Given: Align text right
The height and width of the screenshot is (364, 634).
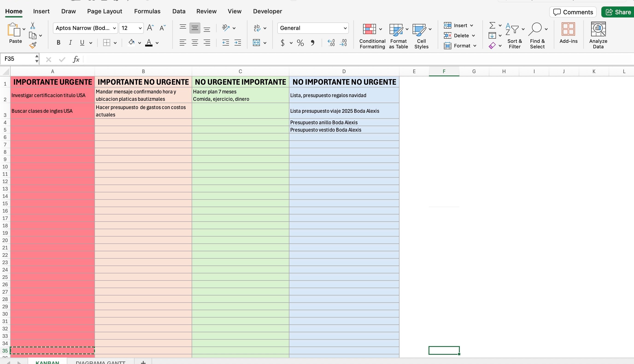Looking at the screenshot, I should tap(207, 43).
